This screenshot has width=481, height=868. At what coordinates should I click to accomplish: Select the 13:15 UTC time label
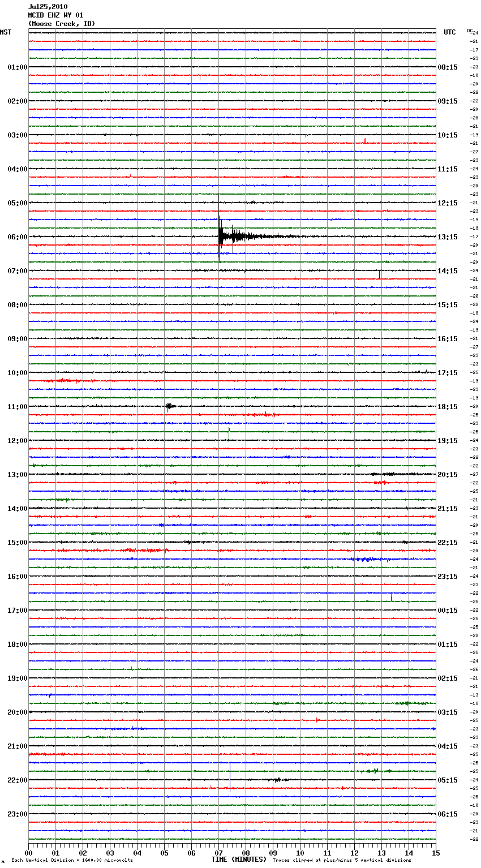(x=448, y=237)
